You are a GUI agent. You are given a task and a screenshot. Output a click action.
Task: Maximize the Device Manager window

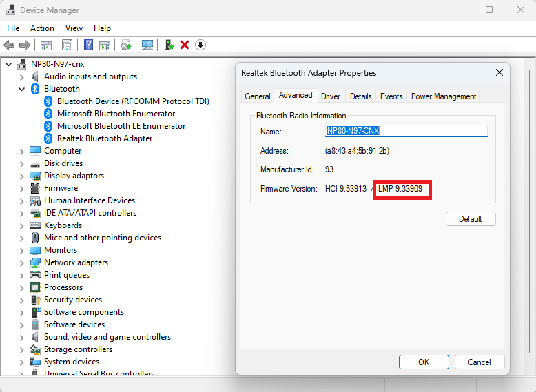489,10
